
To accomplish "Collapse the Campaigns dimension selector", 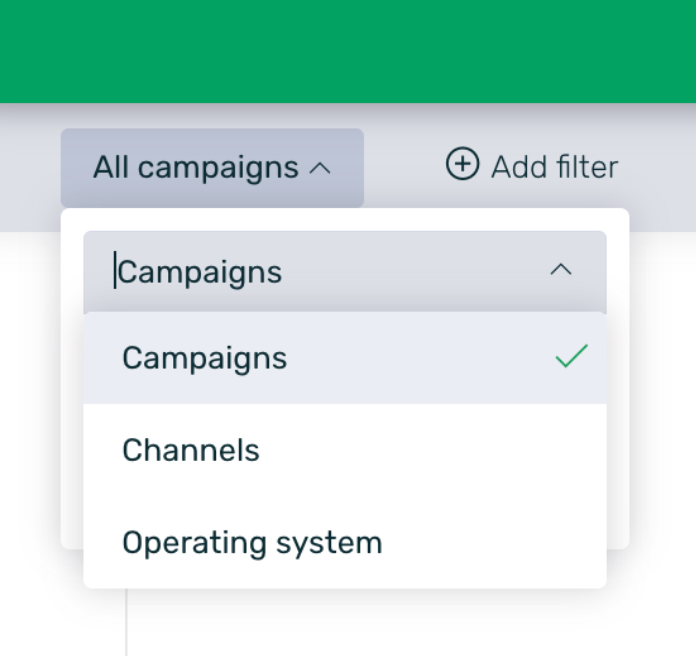I will click(x=562, y=270).
